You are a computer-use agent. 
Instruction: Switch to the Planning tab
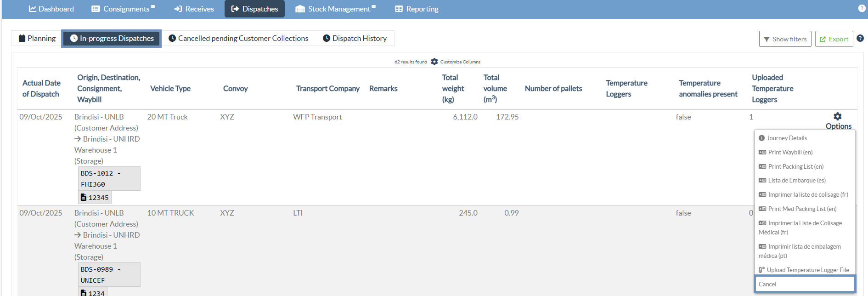pyautogui.click(x=37, y=38)
